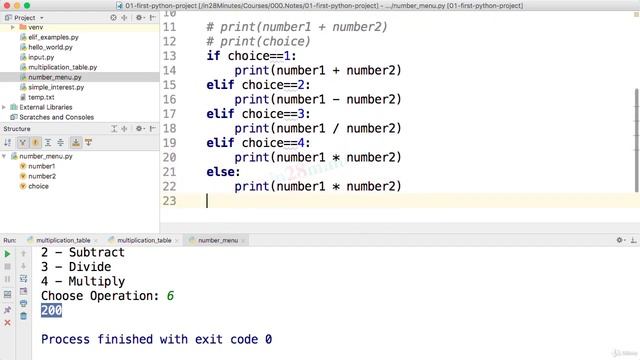Toggle Show Fields in Structure toolbar
Screen dimensions: 640x360
pyautogui.click(x=36, y=142)
